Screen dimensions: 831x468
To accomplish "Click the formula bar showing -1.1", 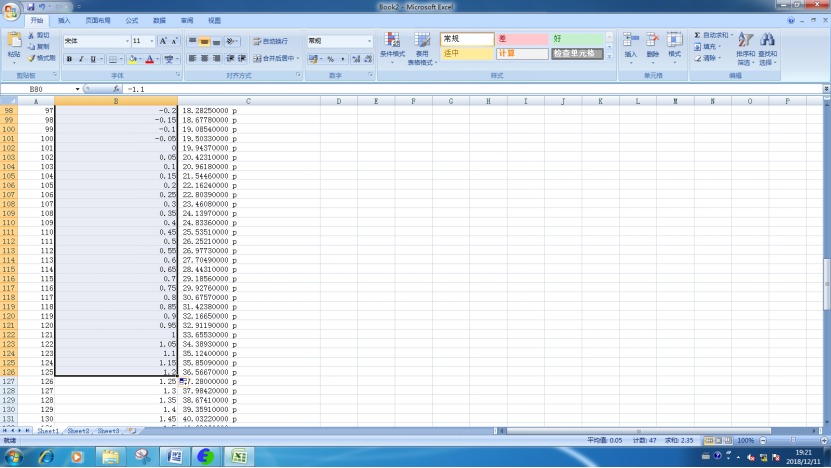I will [473, 89].
